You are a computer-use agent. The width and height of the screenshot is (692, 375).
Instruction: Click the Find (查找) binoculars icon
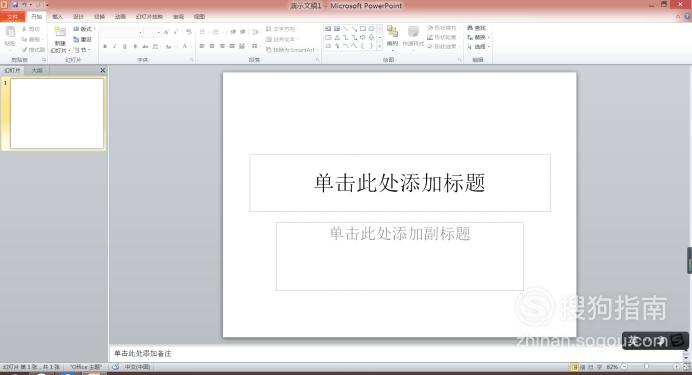coord(470,28)
